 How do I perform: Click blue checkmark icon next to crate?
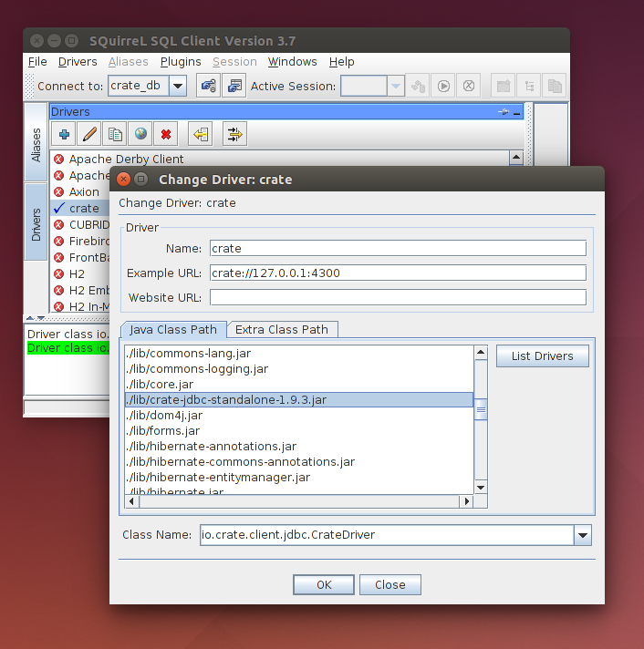58,208
